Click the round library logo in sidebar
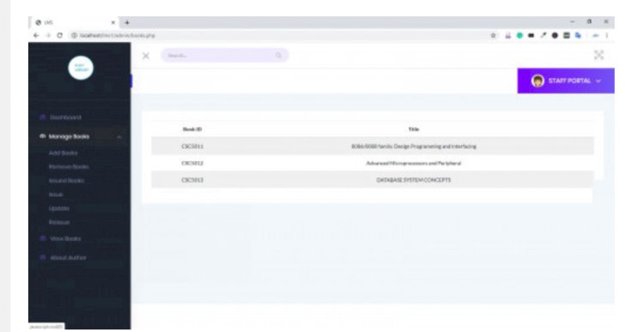644x332 pixels. [81, 68]
